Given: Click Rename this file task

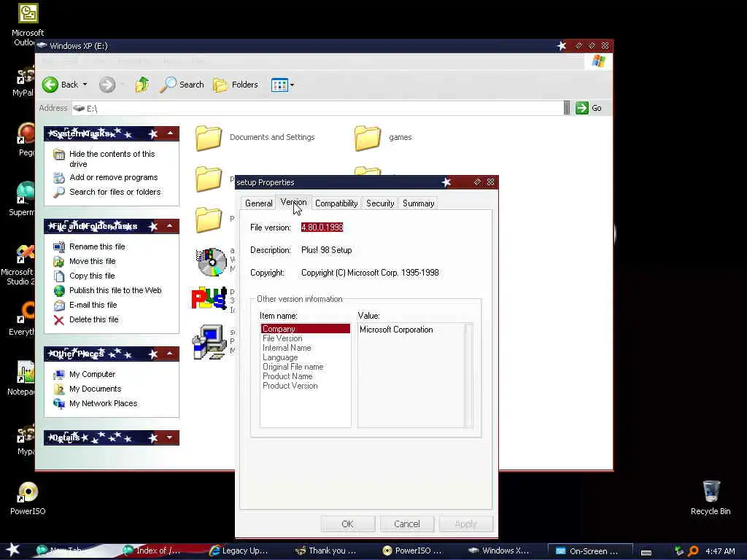Looking at the screenshot, I should click(97, 246).
